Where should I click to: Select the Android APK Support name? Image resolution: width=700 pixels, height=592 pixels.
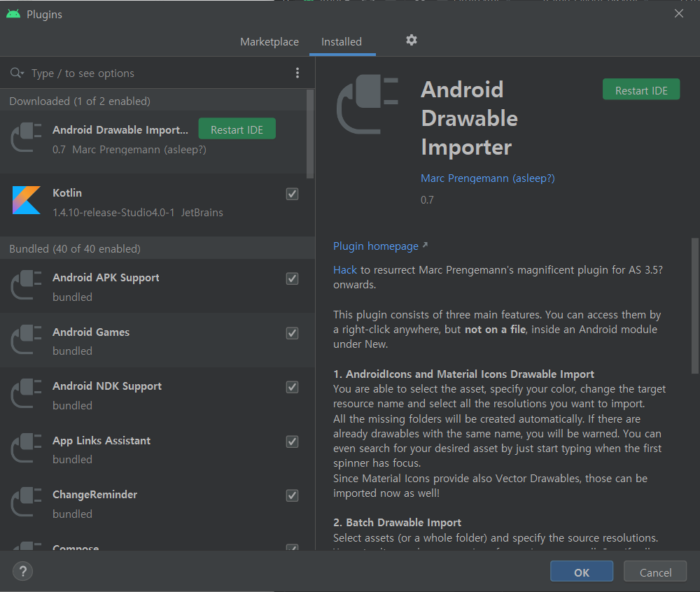point(106,278)
